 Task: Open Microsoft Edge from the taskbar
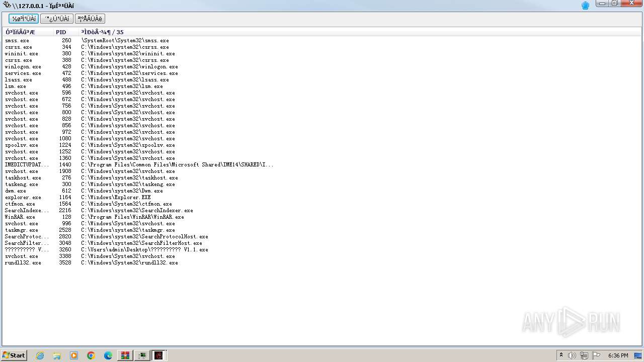coord(108,355)
